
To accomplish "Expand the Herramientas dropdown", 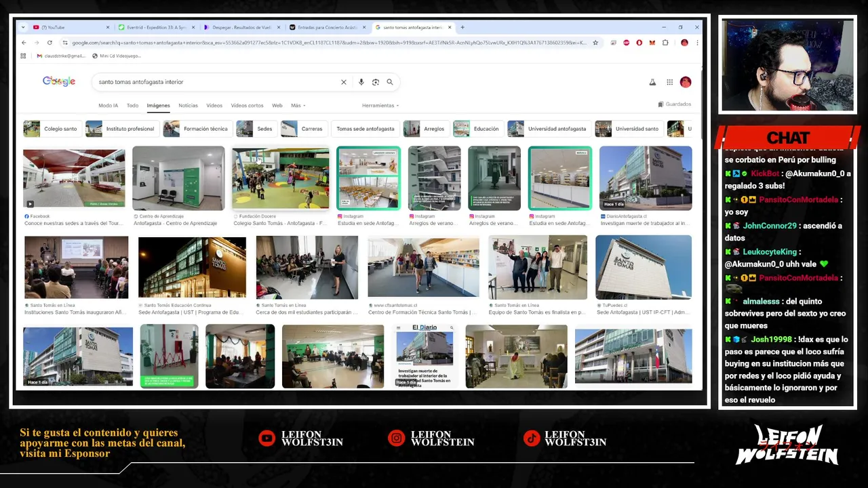I will [x=380, y=106].
